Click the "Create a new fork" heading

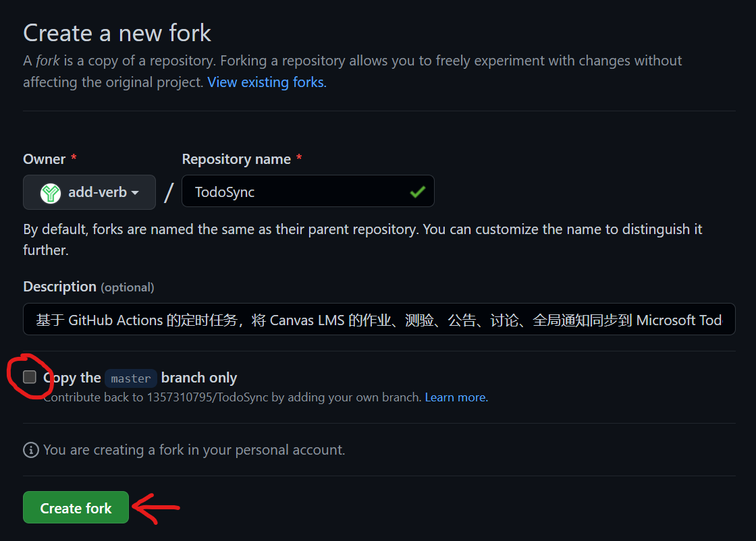pos(117,33)
